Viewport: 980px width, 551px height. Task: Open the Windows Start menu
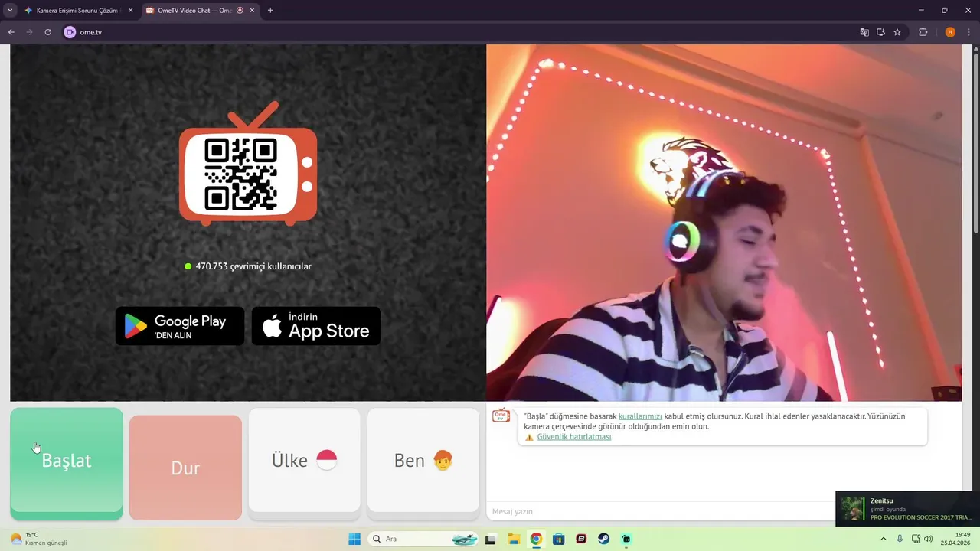pyautogui.click(x=354, y=539)
